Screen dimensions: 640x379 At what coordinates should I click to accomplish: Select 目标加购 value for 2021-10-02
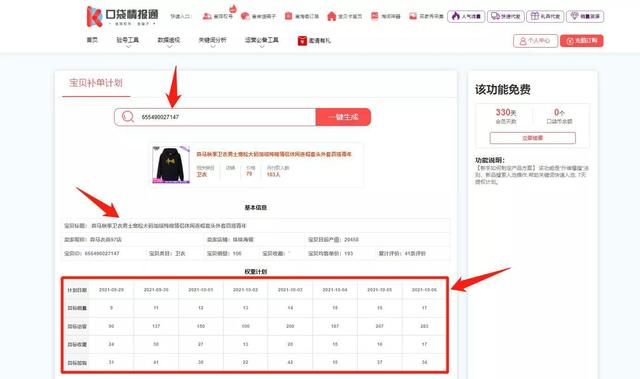tap(245, 362)
